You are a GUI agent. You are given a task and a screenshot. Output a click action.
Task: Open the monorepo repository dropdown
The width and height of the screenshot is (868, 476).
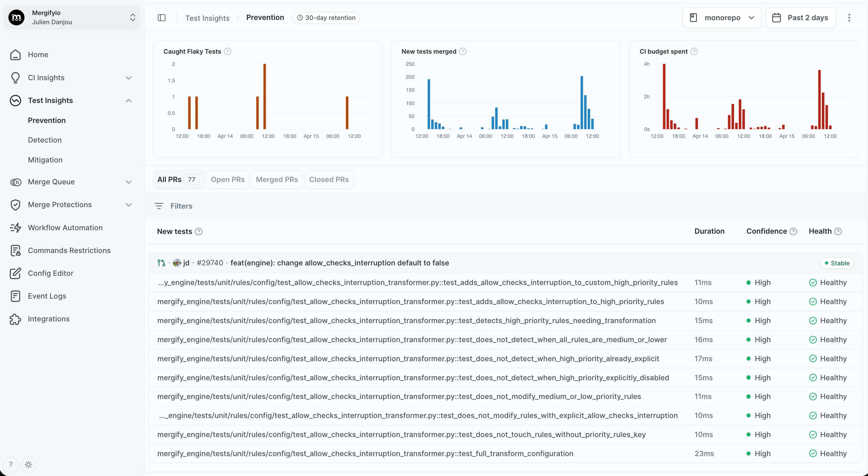722,18
